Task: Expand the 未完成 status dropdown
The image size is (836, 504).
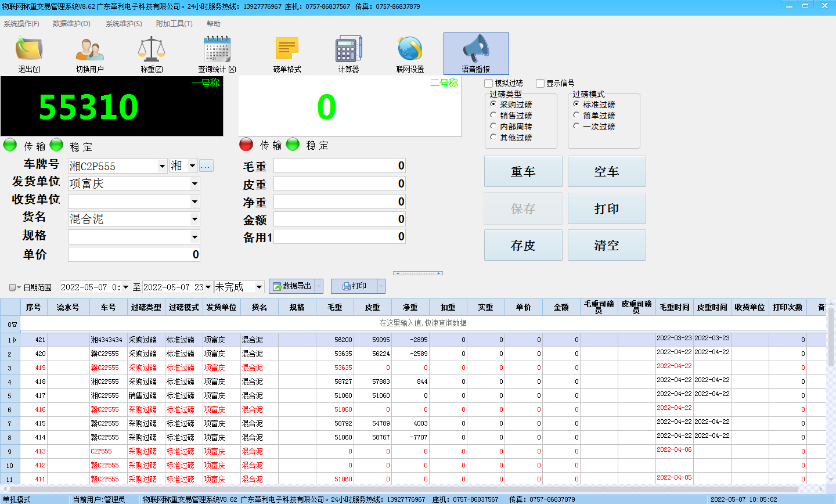Action: pyautogui.click(x=259, y=287)
